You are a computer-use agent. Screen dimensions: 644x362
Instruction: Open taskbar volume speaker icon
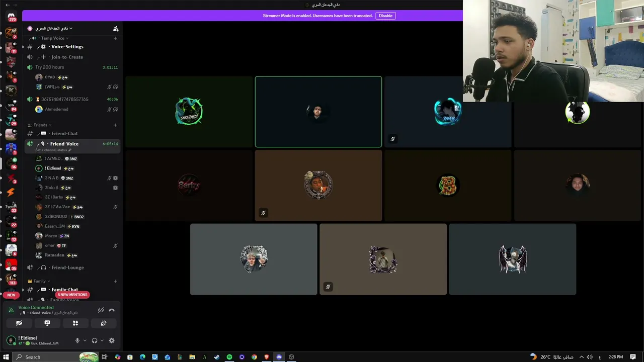click(x=590, y=357)
